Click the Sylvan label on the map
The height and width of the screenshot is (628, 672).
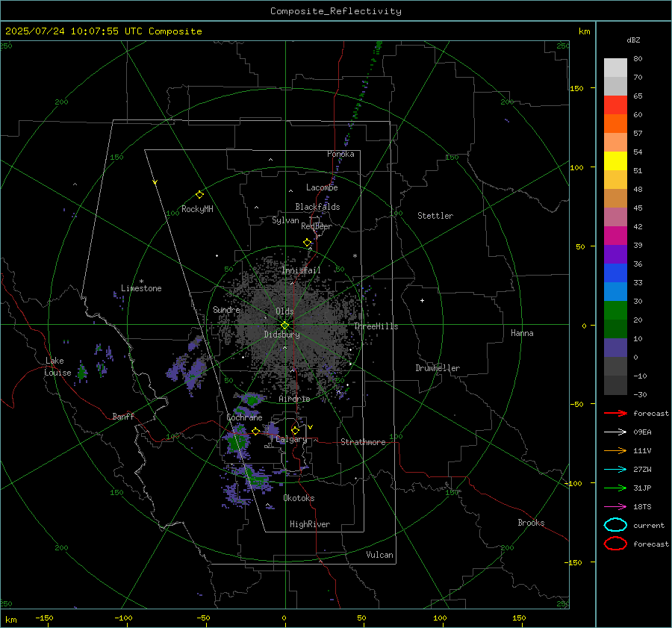285,220
